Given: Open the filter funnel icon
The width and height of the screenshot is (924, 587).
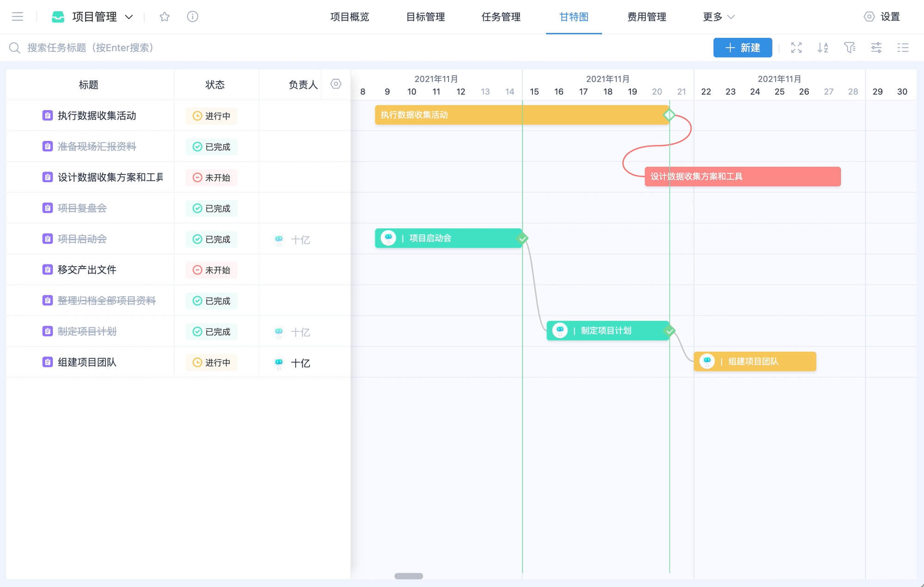Looking at the screenshot, I should click(850, 48).
